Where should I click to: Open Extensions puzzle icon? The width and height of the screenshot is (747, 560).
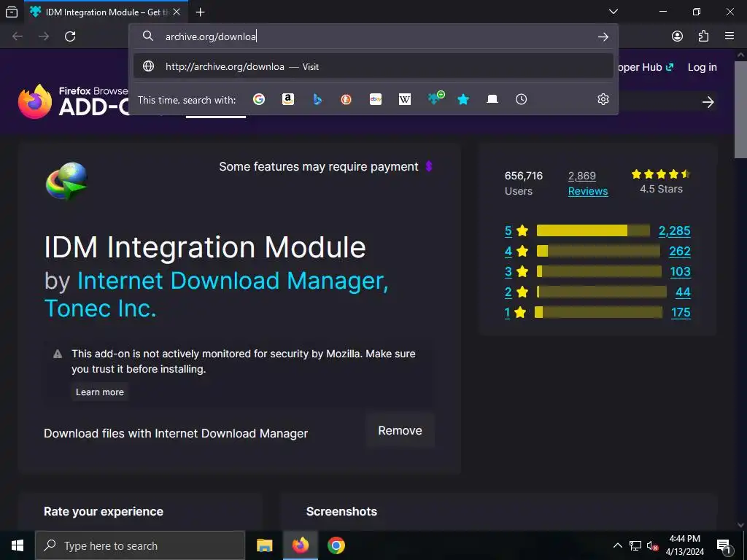click(x=703, y=36)
